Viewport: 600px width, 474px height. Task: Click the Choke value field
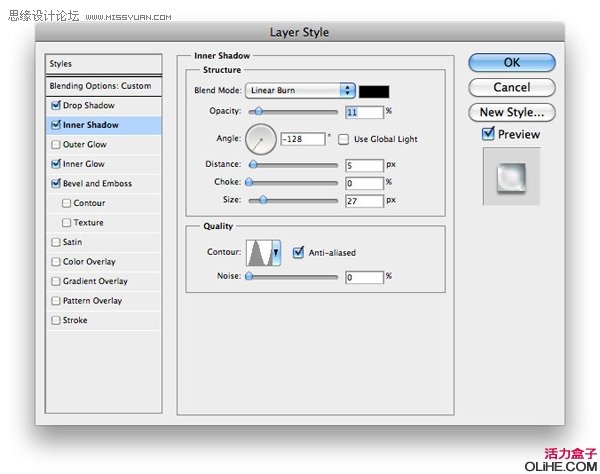(364, 183)
